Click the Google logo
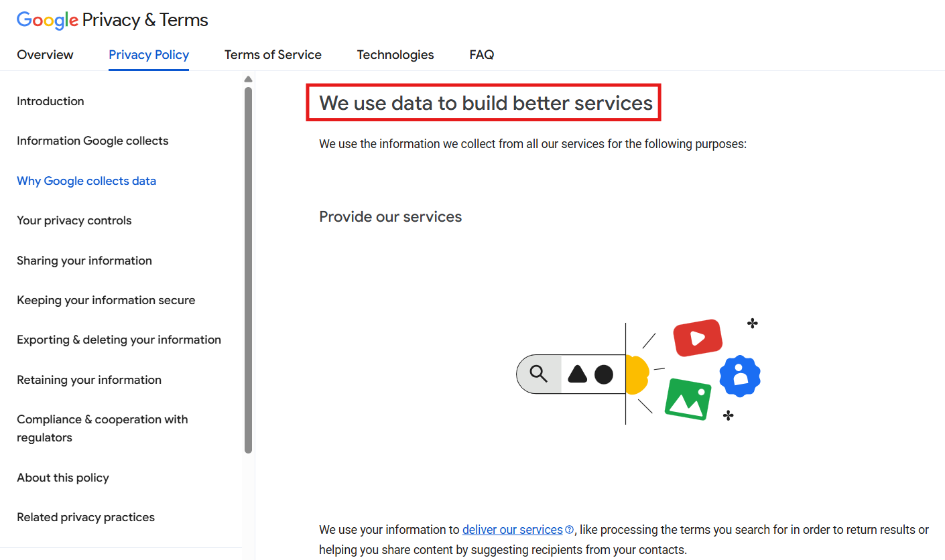 46,20
